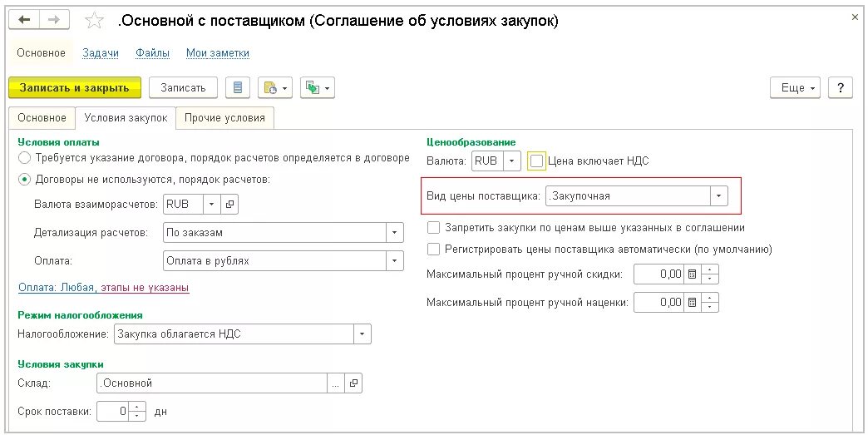Viewport: 868px width, 435px height.
Task: Close the agreement form with the X
Action: 855,17
